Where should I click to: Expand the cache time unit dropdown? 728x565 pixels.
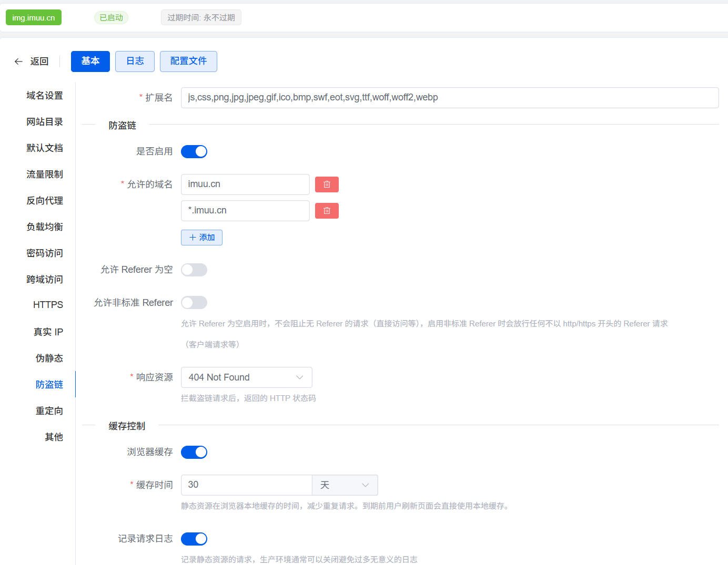345,485
